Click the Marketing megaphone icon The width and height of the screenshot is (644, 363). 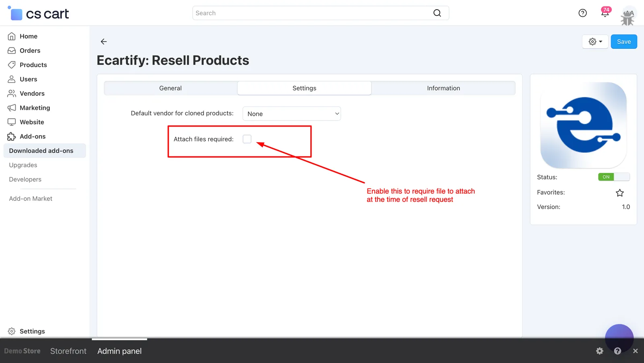point(12,108)
